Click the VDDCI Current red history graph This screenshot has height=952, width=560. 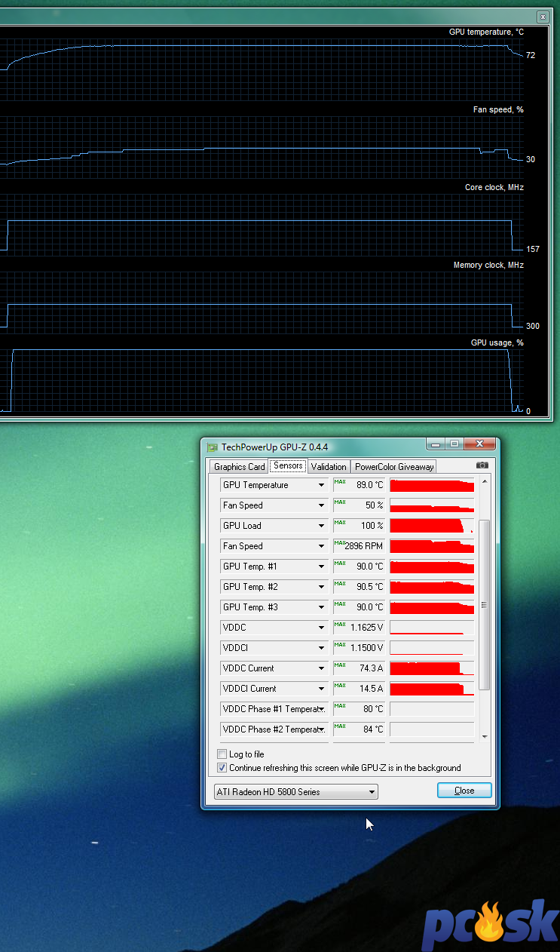[x=432, y=689]
